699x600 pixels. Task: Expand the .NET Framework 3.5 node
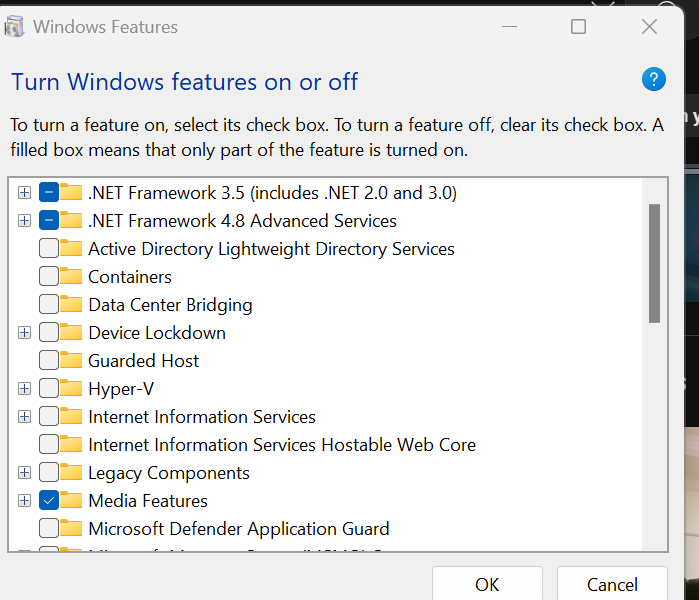25,193
